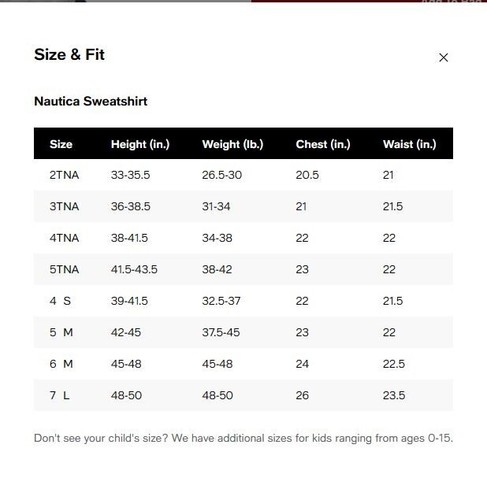Select the 4 S size row
487x500 pixels.
(x=243, y=301)
